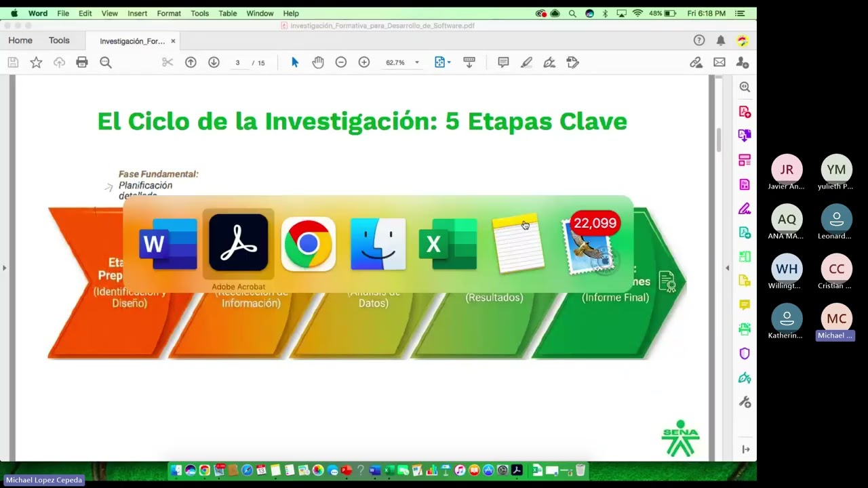Bookmark file with the star icon

click(x=36, y=62)
